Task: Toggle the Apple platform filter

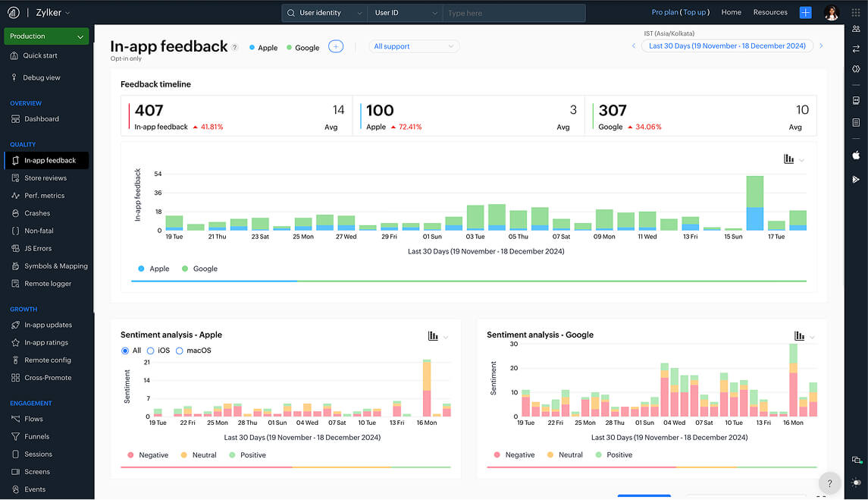Action: 264,48
